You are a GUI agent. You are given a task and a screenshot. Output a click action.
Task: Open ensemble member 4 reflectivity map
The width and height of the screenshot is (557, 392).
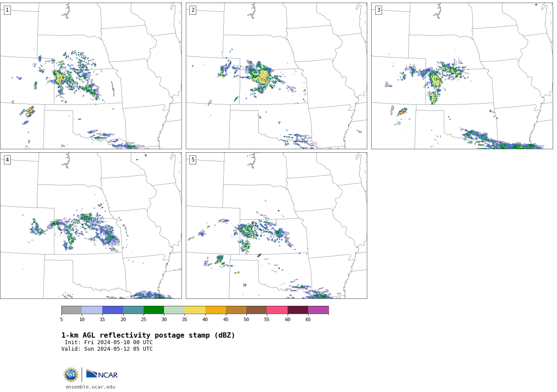coord(91,225)
